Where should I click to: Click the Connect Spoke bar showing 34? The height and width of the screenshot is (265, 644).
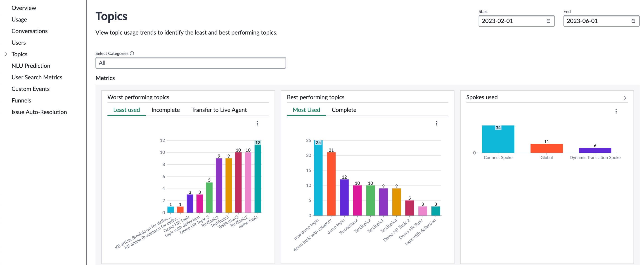point(498,139)
